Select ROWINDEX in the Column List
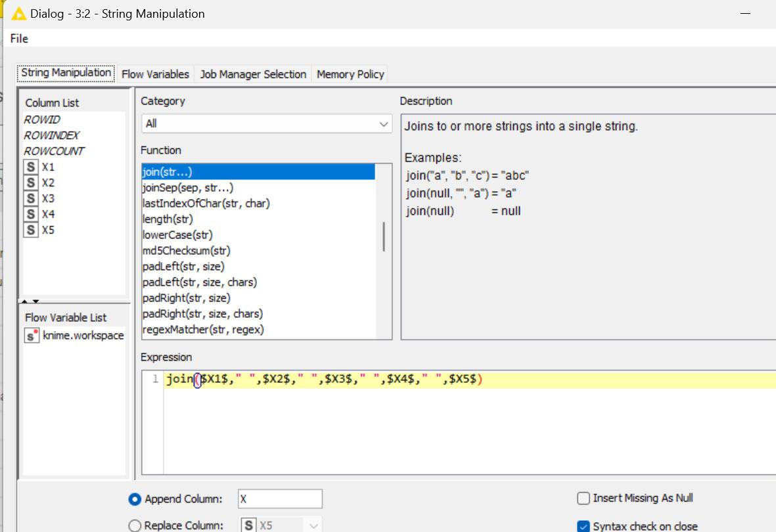776x532 pixels. (52, 135)
